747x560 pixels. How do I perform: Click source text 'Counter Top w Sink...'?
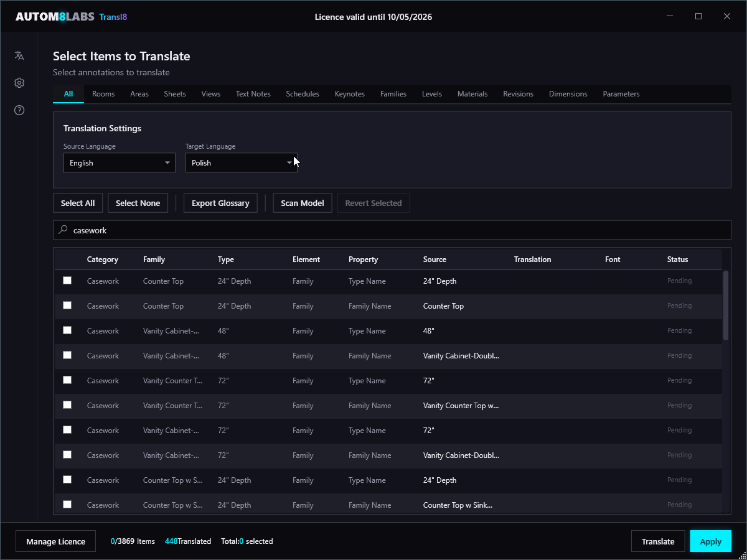pos(458,505)
